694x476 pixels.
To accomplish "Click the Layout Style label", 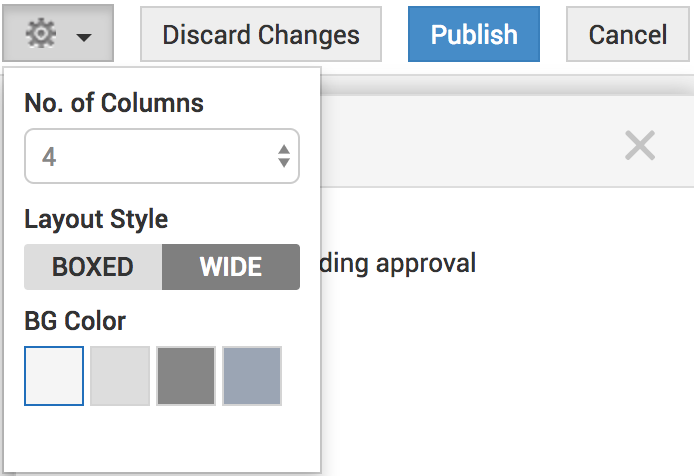I will click(x=96, y=219).
